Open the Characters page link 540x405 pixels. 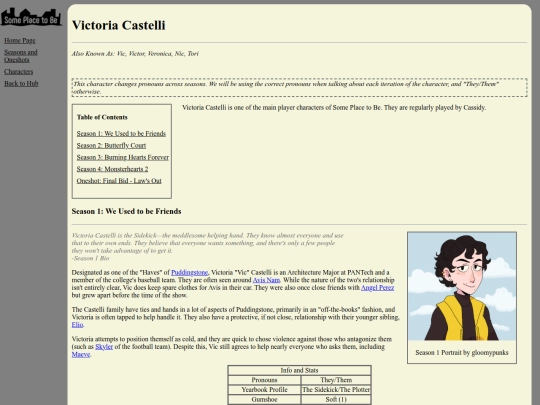tap(19, 72)
